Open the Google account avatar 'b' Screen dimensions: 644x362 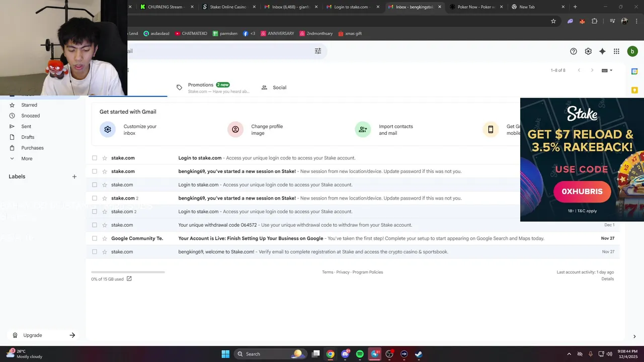[632, 51]
